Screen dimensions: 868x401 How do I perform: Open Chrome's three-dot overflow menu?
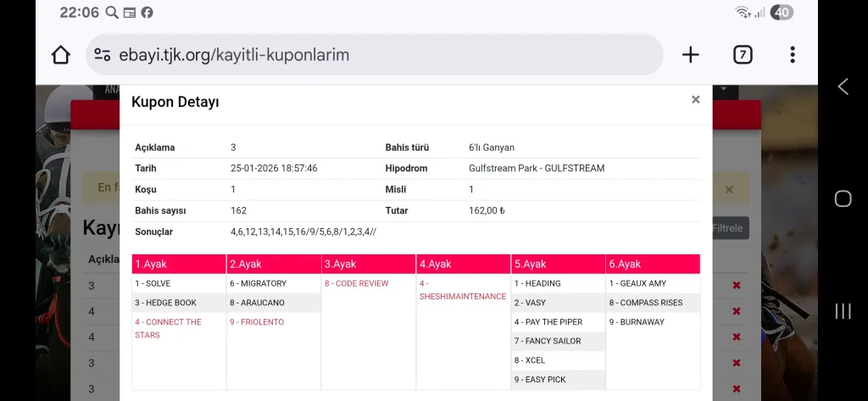click(x=792, y=55)
